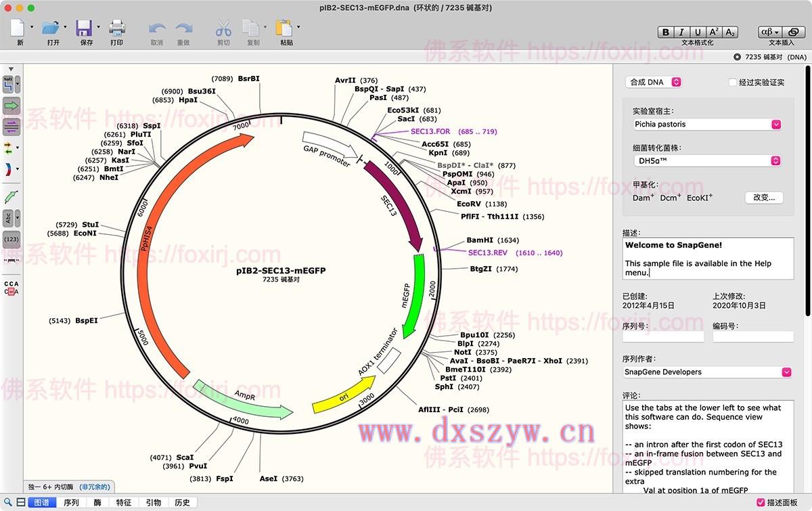
Task: Open the αβ text insert dropdown
Action: click(770, 32)
